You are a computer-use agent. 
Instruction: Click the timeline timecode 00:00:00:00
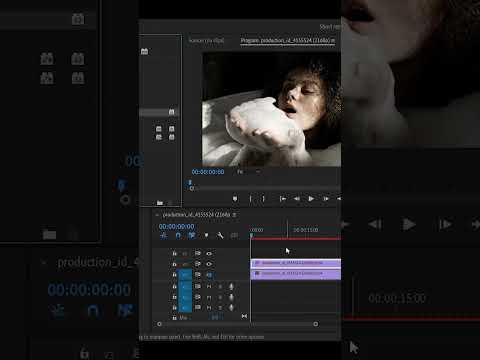point(176,226)
